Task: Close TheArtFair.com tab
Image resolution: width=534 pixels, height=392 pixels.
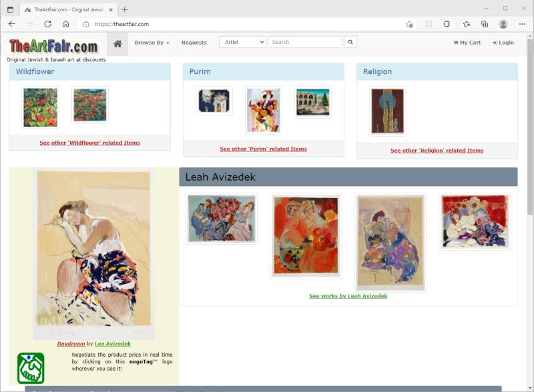Action: (x=111, y=10)
